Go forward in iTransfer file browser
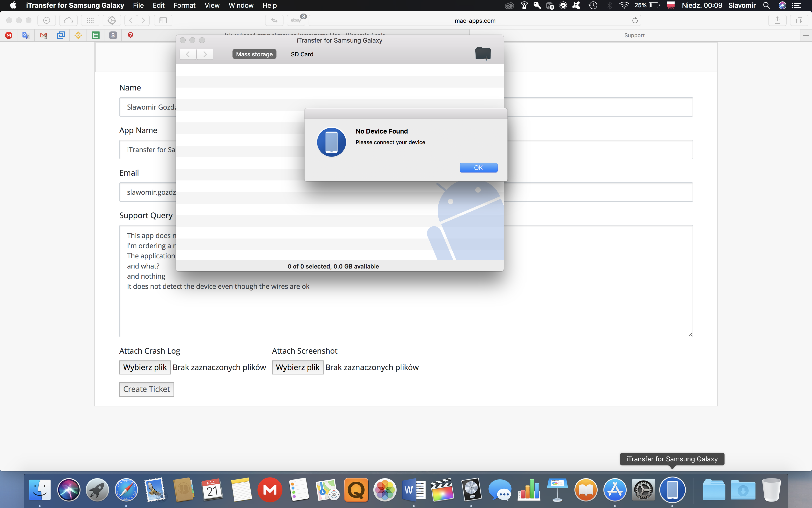 pos(205,54)
